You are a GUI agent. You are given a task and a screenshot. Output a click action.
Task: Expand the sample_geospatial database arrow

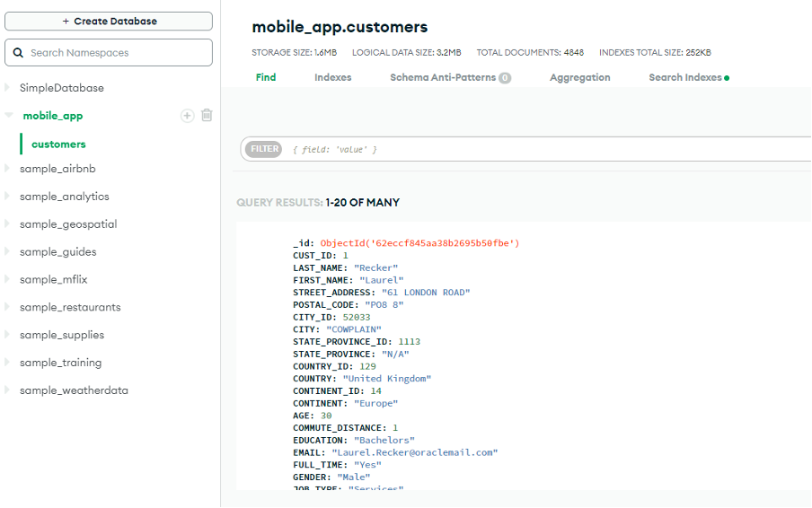(x=6, y=223)
